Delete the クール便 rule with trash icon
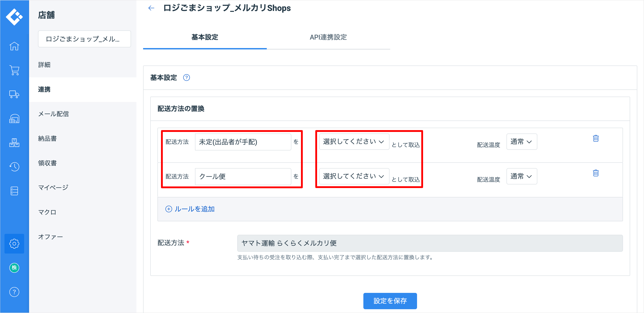The height and width of the screenshot is (313, 644). click(595, 173)
